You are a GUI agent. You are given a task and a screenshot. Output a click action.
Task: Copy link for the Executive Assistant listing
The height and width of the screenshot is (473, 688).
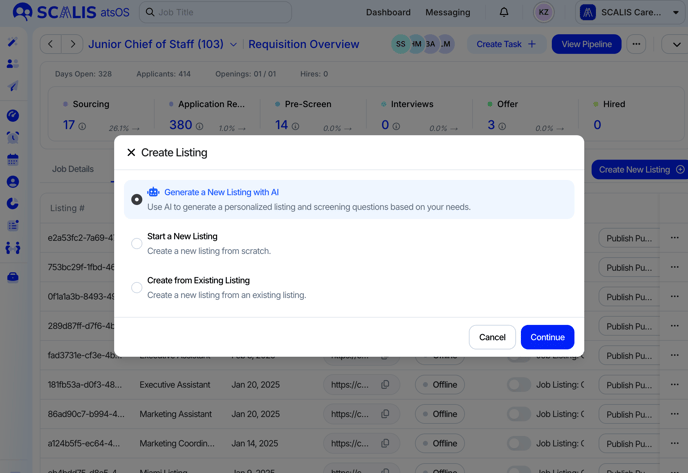click(x=385, y=385)
